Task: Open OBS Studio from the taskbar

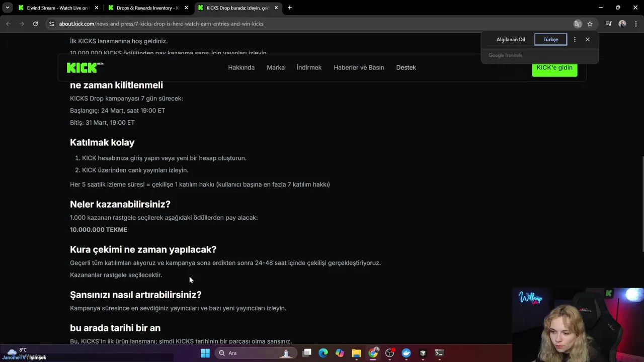Action: [389, 353]
